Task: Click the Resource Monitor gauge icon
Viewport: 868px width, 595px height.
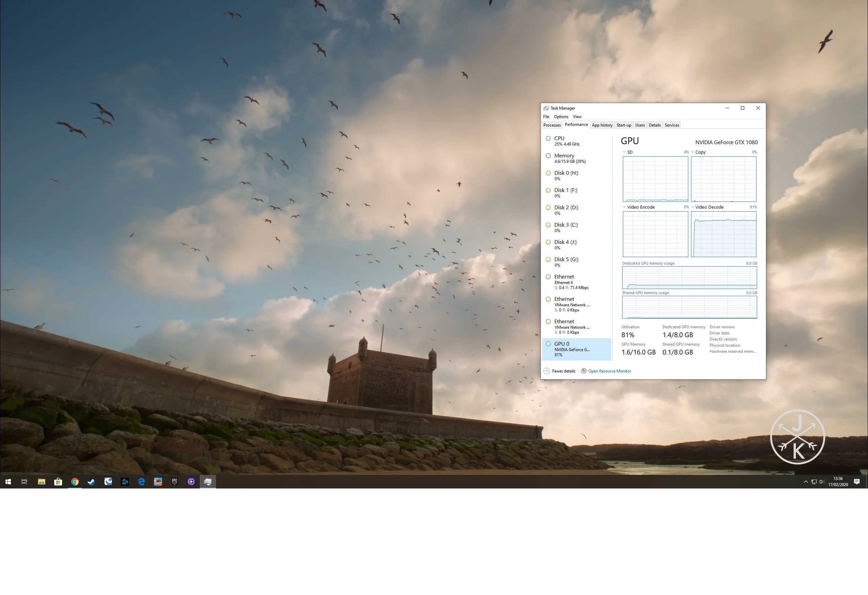Action: point(584,371)
